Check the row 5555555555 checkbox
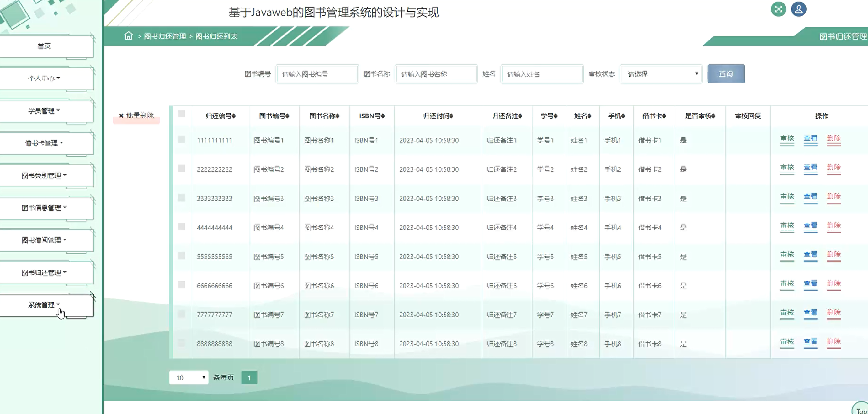868x414 pixels. (x=181, y=255)
